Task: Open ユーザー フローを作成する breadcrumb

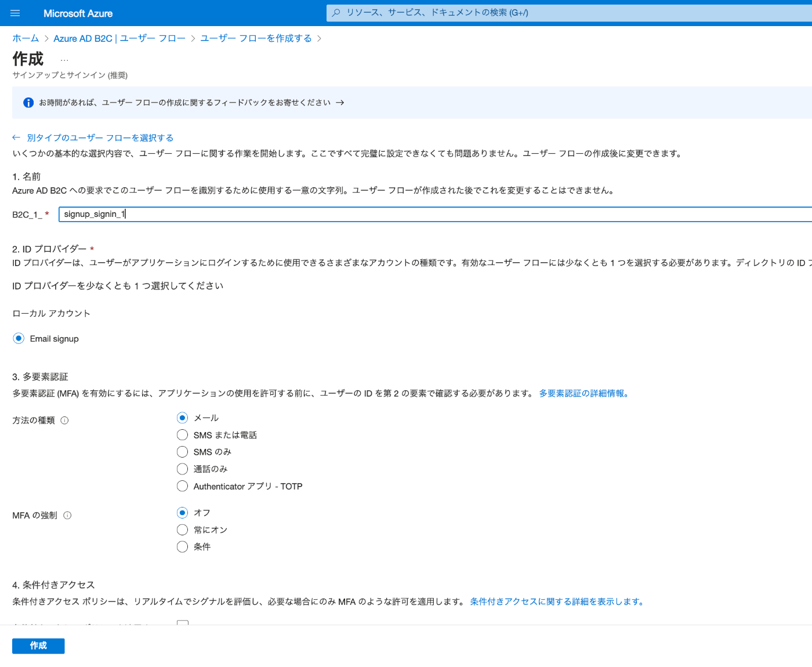Action: [256, 38]
